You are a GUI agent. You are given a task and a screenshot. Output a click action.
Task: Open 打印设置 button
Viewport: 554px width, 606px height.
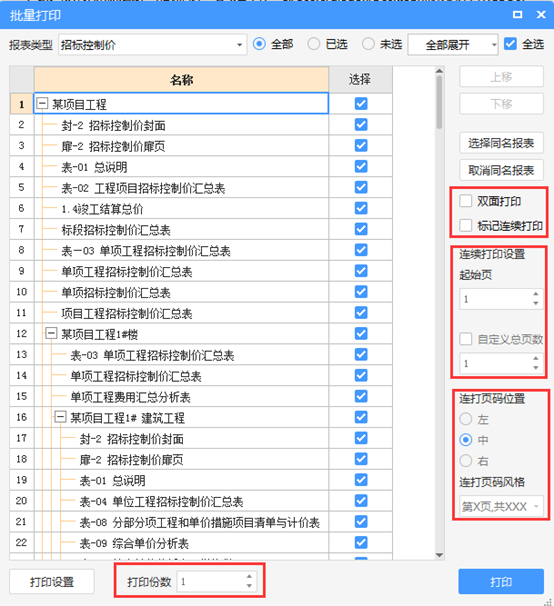(52, 581)
